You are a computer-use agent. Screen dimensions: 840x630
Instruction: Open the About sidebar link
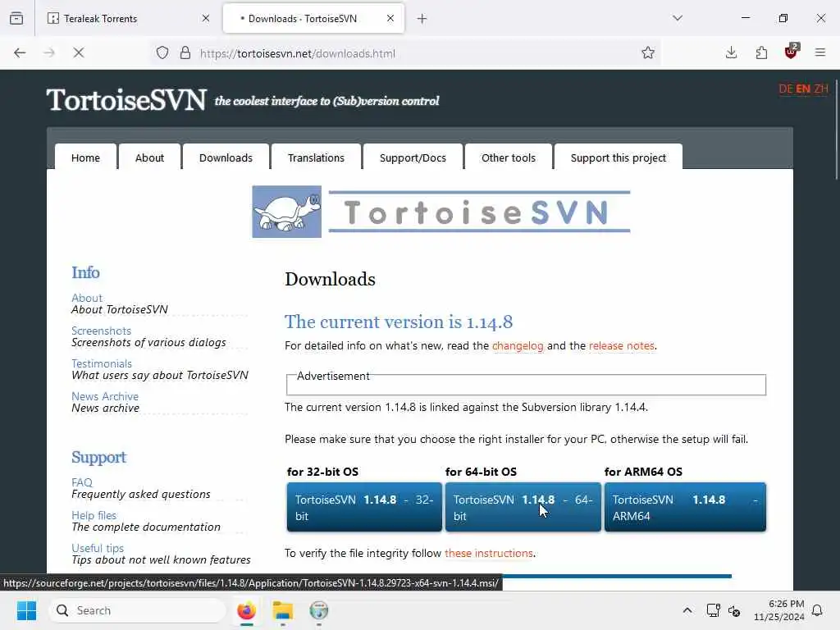pos(87,298)
